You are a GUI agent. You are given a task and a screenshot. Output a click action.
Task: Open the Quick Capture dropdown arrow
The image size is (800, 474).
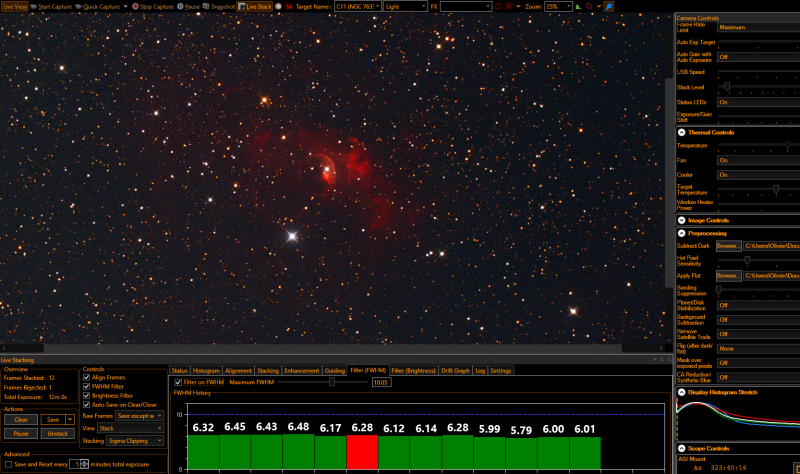pos(125,7)
